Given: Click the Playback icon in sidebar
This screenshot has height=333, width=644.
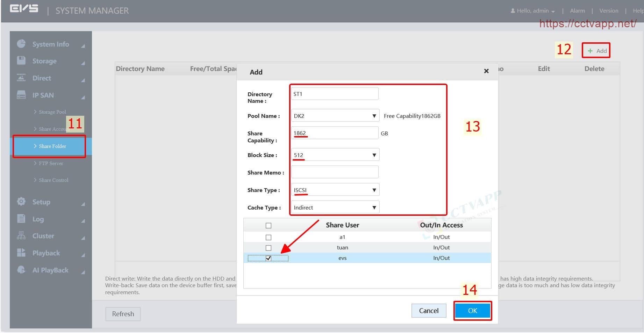Looking at the screenshot, I should 21,253.
